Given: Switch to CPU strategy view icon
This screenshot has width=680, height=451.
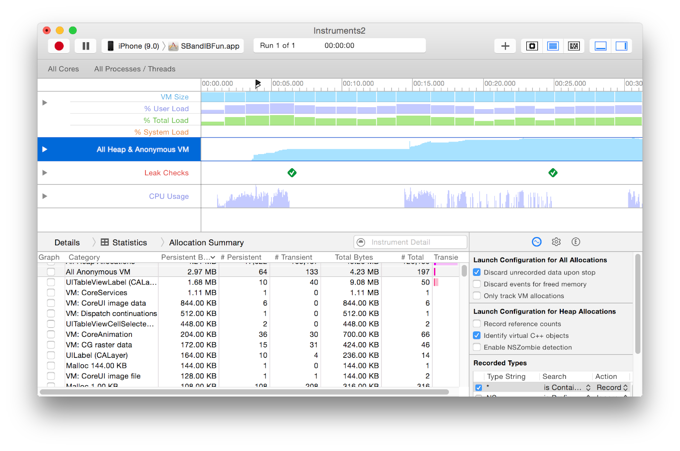Looking at the screenshot, I should 532,46.
